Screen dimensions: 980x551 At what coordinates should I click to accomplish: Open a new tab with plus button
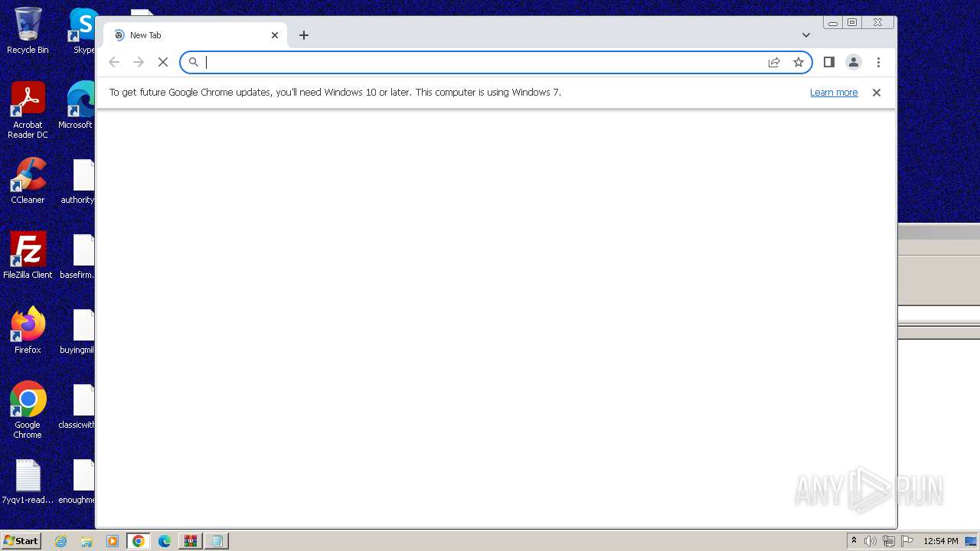coord(304,35)
